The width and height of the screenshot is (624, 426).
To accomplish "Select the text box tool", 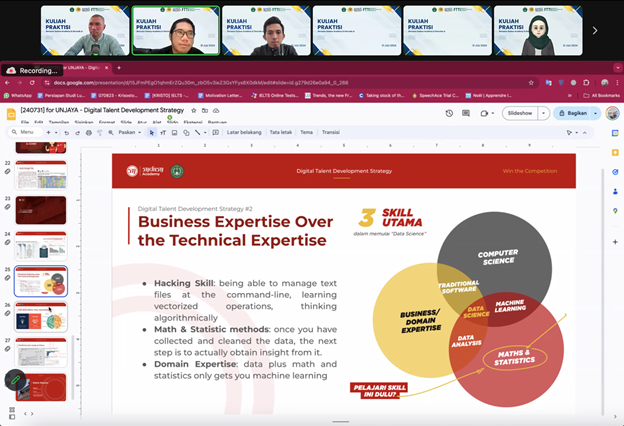I will (163, 132).
